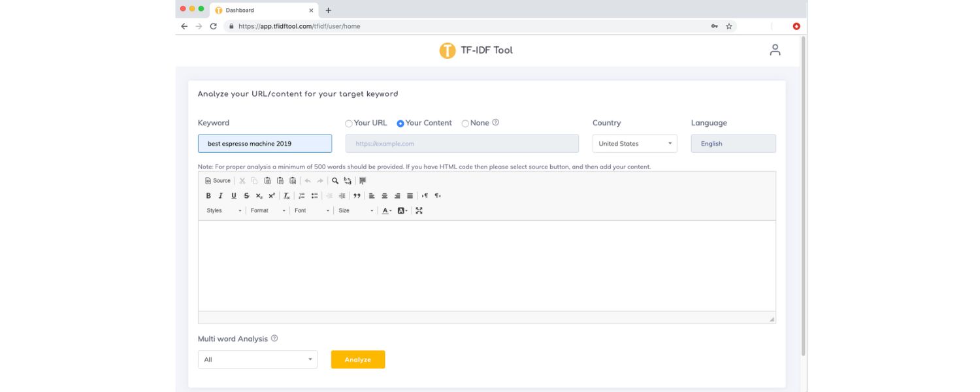
Task: Select the Your URL radio option
Action: click(349, 123)
